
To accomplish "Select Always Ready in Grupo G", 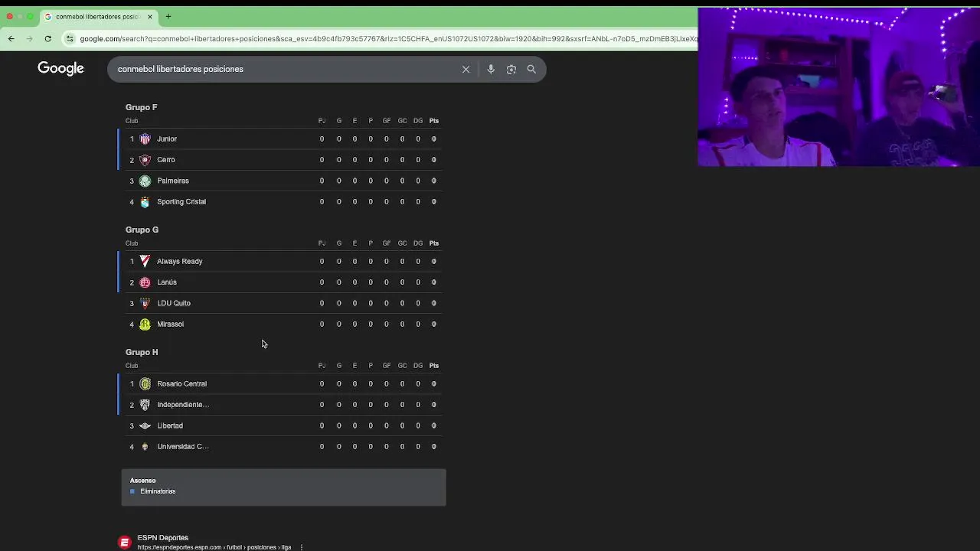I will click(x=180, y=261).
